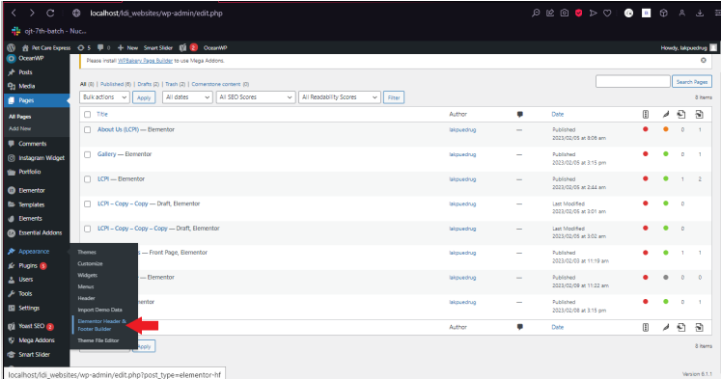Click the search pages input field
The image size is (721, 381).
click(x=633, y=82)
